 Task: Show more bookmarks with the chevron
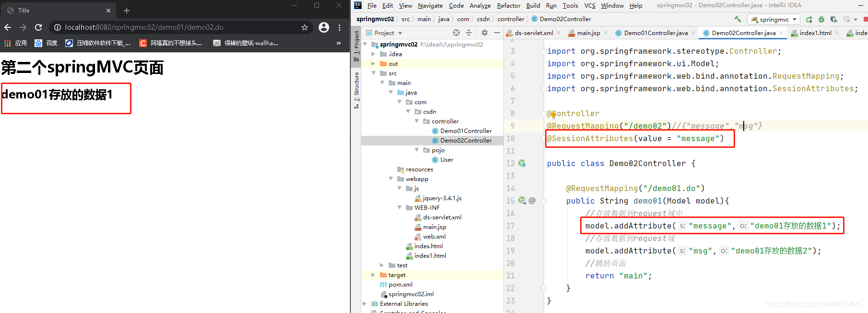click(x=339, y=43)
